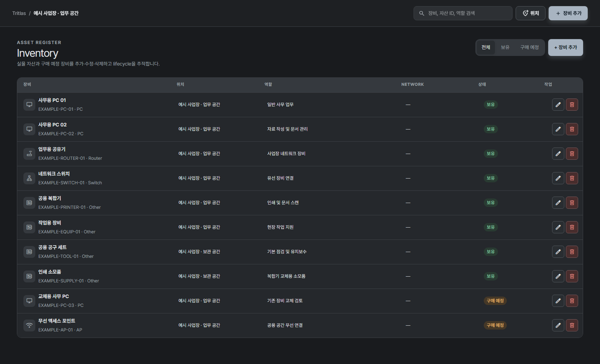Select the 전체 filter tab

pos(486,48)
